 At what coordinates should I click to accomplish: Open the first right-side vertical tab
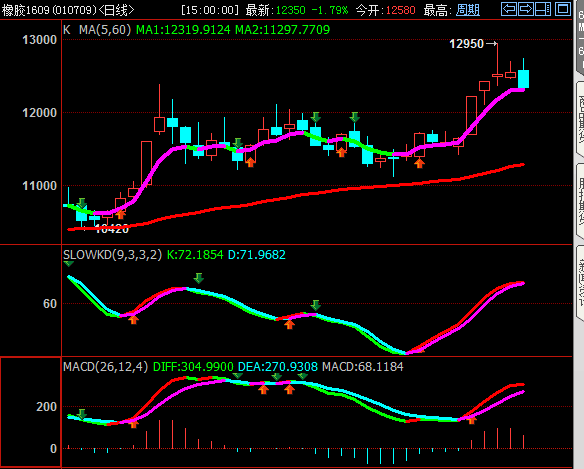(580, 119)
